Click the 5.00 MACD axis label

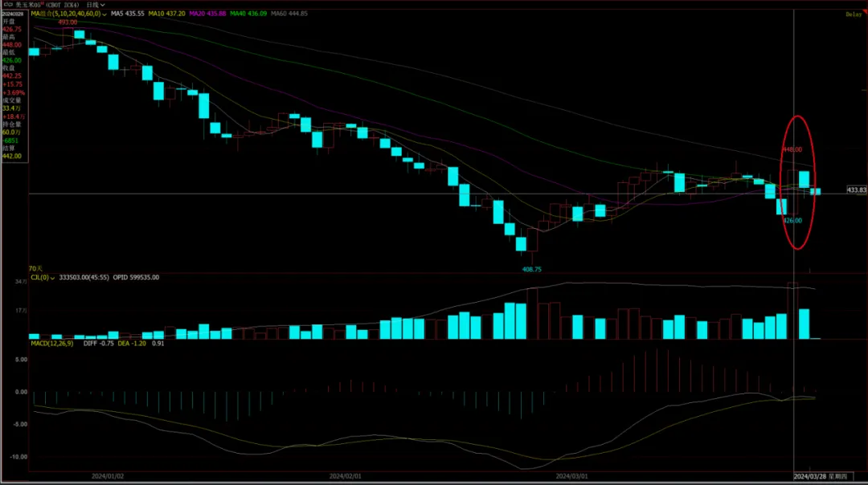point(21,360)
